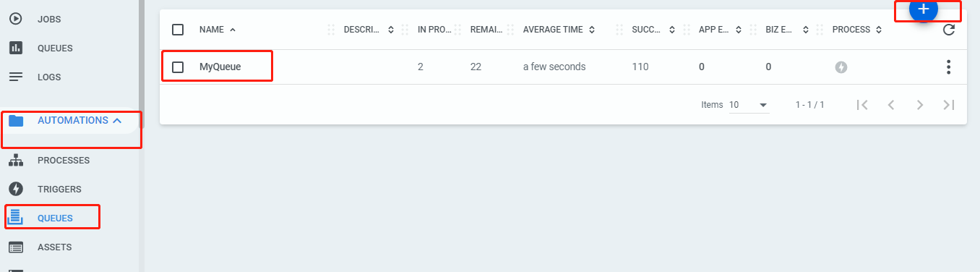Toggle the select-all header checkbox

point(178,30)
